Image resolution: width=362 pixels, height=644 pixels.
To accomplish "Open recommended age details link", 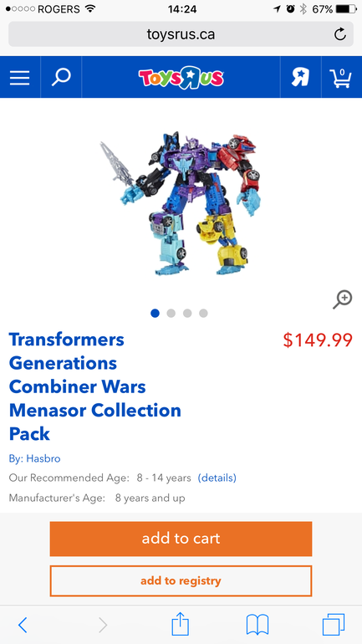I will (217, 478).
